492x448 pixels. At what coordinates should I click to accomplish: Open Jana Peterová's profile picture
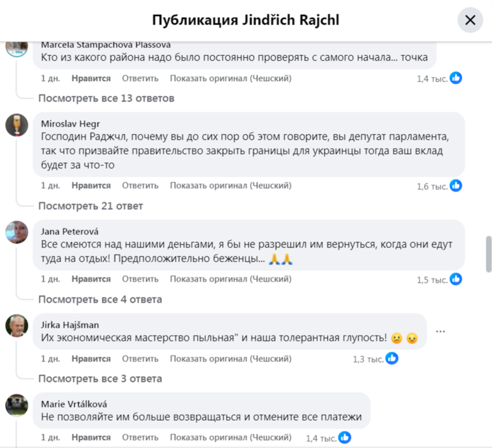16,232
